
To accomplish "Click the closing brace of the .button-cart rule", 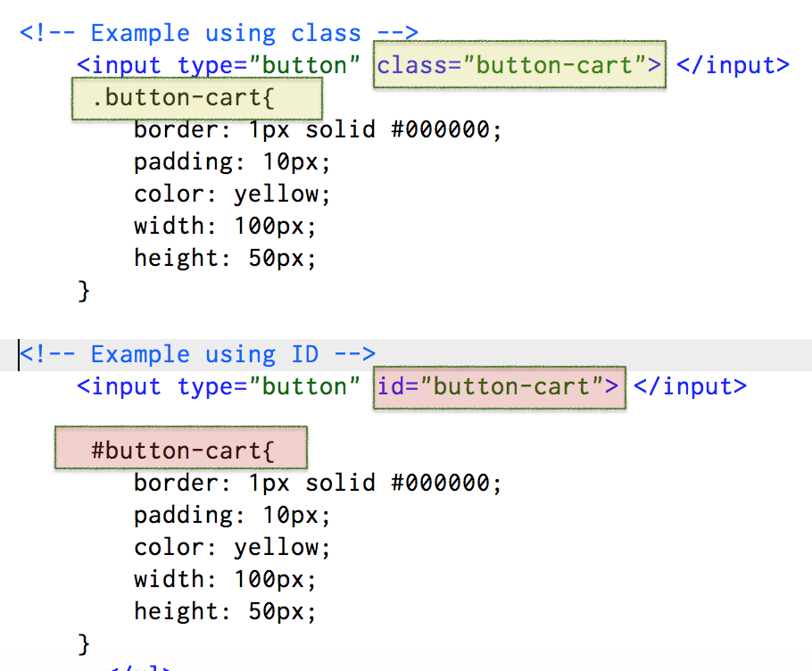I will pyautogui.click(x=83, y=290).
